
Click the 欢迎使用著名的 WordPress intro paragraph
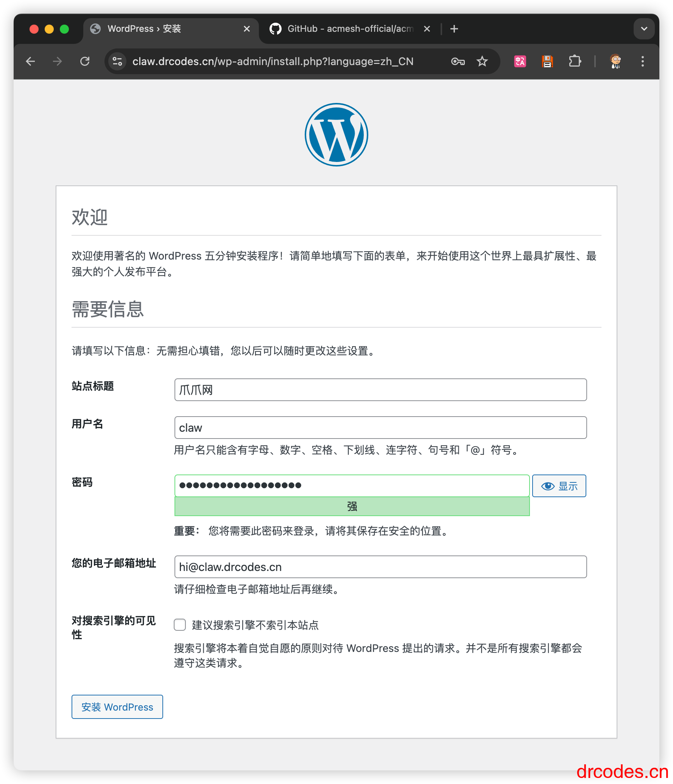(x=334, y=264)
